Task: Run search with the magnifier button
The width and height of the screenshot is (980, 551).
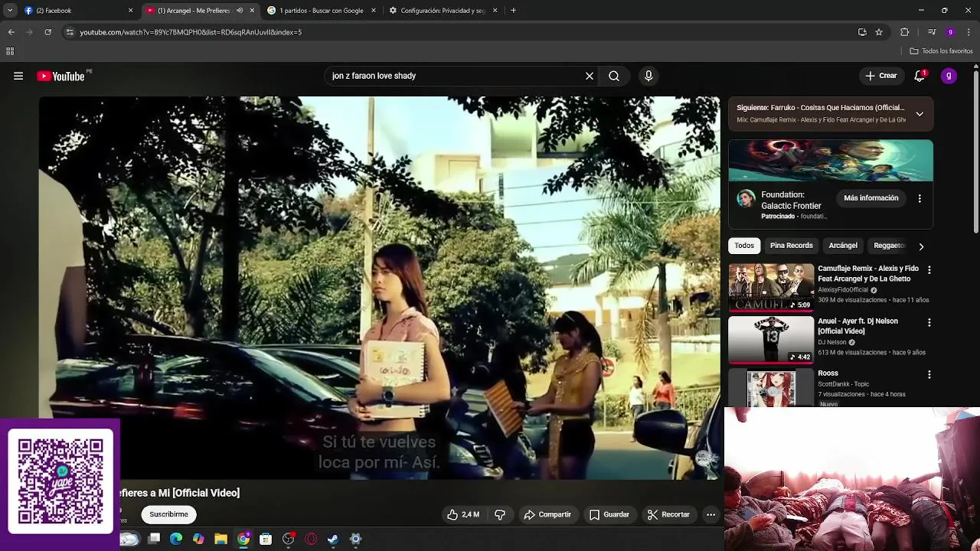Action: [x=614, y=76]
